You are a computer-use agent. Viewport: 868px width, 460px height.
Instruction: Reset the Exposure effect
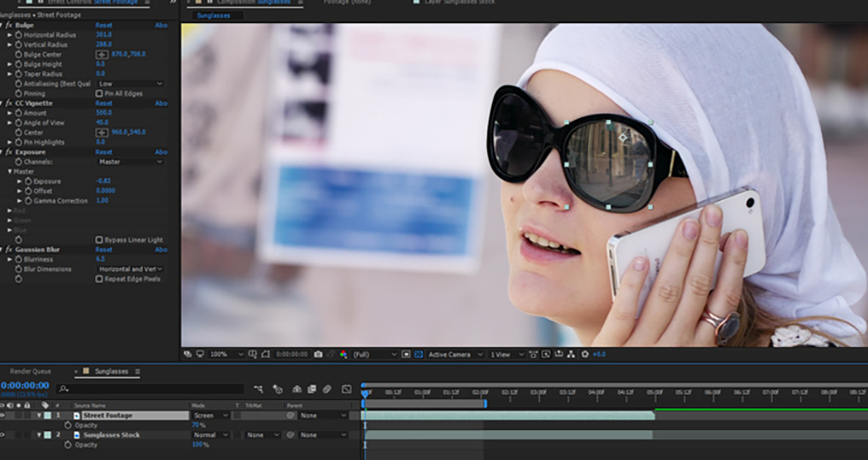tap(103, 152)
